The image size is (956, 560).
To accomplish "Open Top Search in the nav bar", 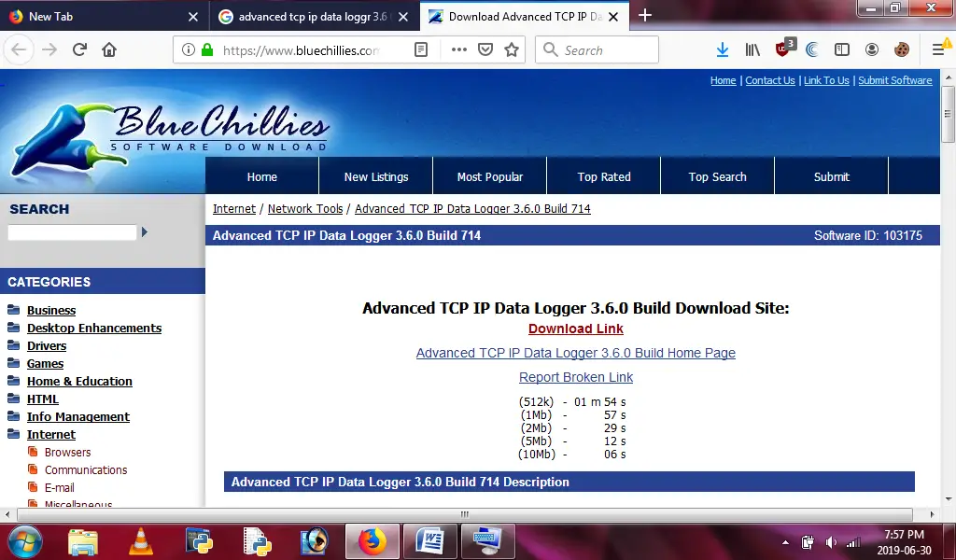I will coord(718,176).
